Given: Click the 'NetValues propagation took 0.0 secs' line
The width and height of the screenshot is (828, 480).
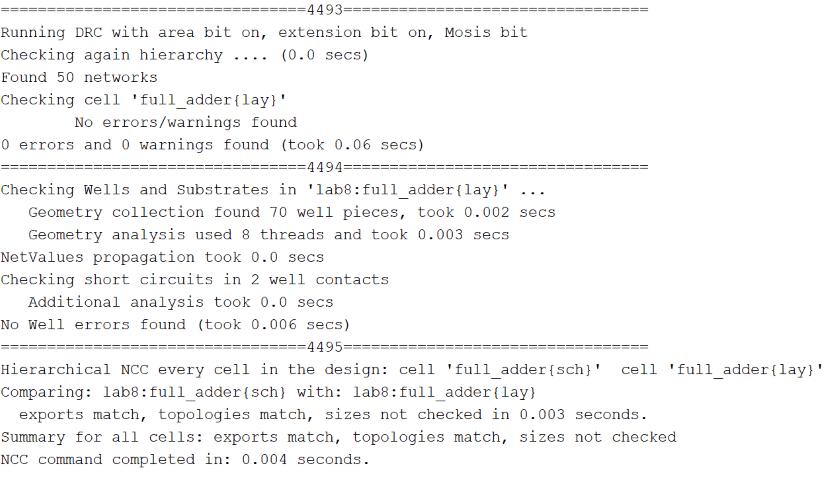Looking at the screenshot, I should point(162,257).
